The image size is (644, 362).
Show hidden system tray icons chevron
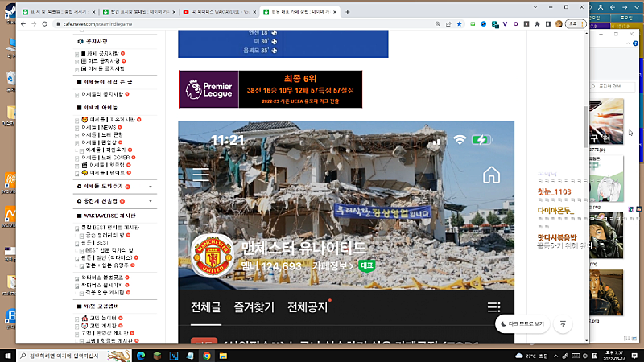(x=555, y=356)
